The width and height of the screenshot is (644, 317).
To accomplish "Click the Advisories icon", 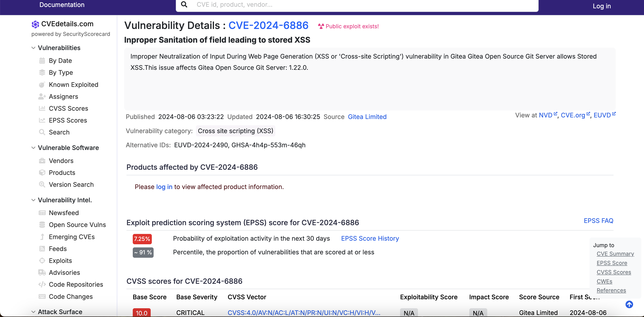I will pos(42,272).
